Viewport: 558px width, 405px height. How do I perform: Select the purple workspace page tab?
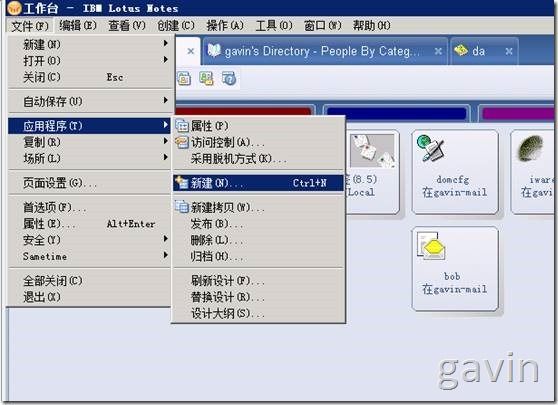[x=518, y=113]
